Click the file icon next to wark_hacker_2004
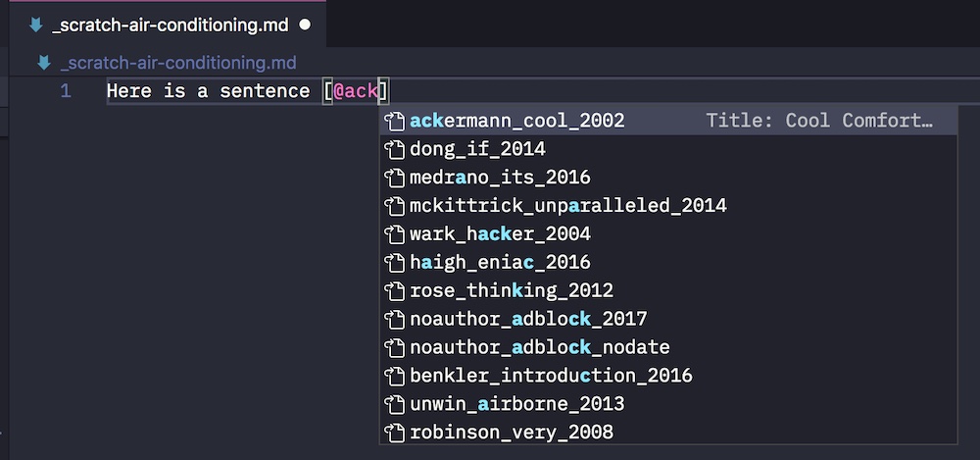 (x=394, y=234)
